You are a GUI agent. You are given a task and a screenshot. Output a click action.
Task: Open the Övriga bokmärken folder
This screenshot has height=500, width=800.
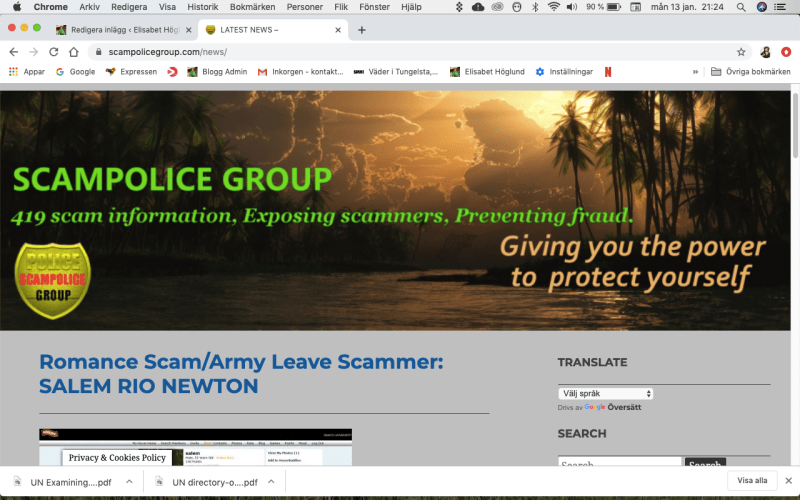[751, 72]
